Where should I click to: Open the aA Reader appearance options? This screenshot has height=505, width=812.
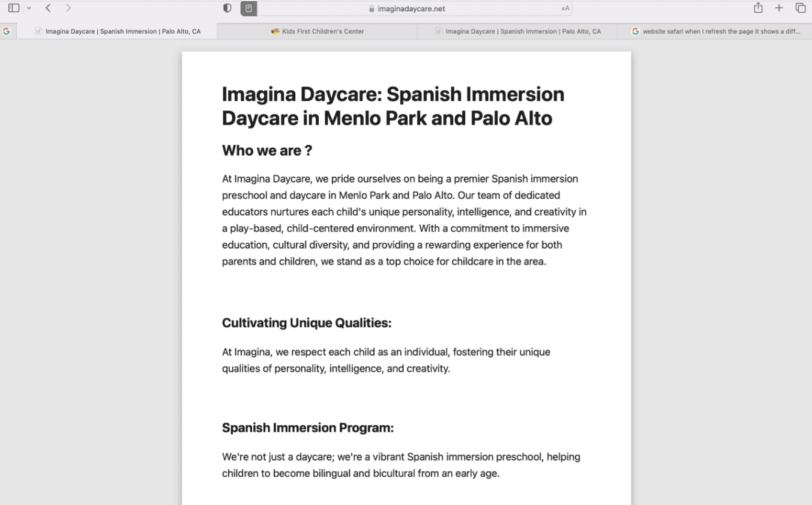point(565,8)
